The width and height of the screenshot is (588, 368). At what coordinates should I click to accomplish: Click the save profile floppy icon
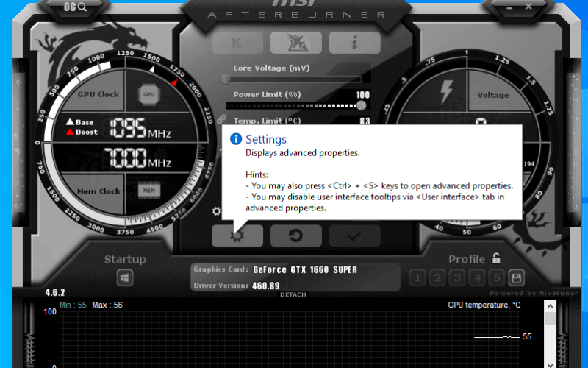pyautogui.click(x=517, y=278)
